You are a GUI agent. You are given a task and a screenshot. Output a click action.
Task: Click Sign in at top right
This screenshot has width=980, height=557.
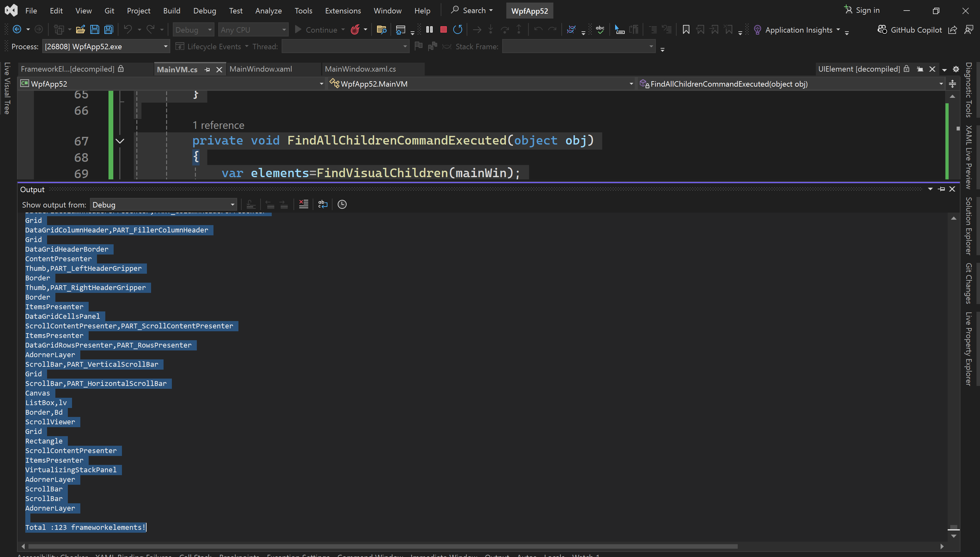pyautogui.click(x=862, y=10)
